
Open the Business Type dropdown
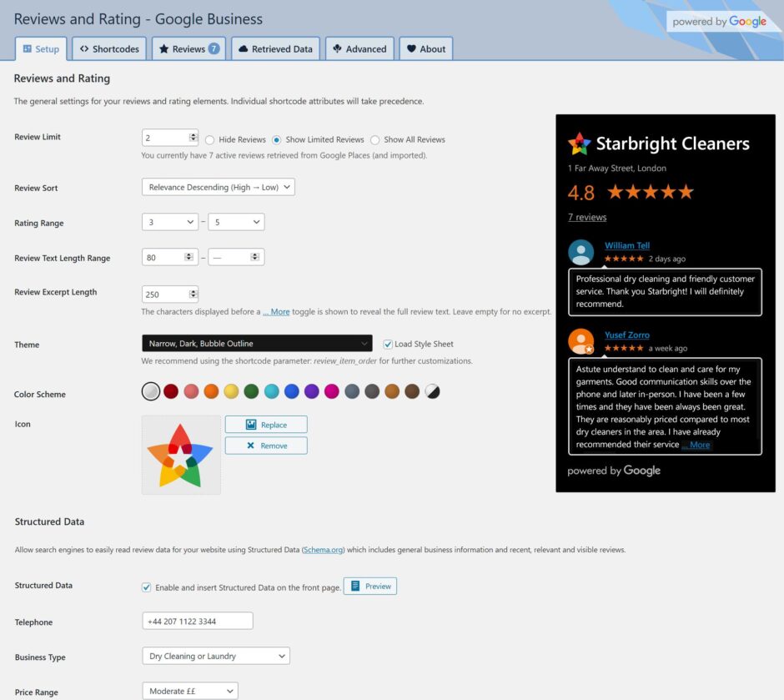point(216,656)
